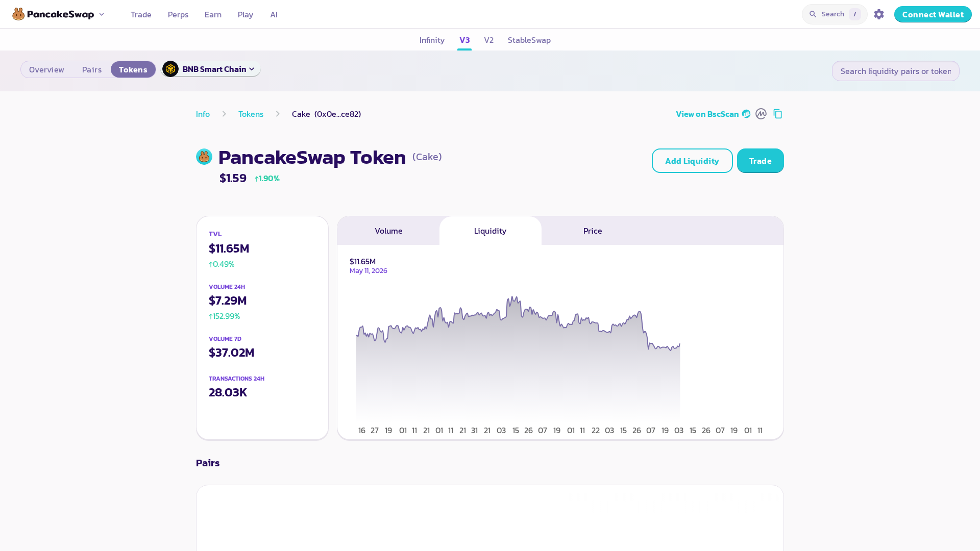The height and width of the screenshot is (551, 980).
Task: Click the Pairs section heading
Action: [208, 463]
